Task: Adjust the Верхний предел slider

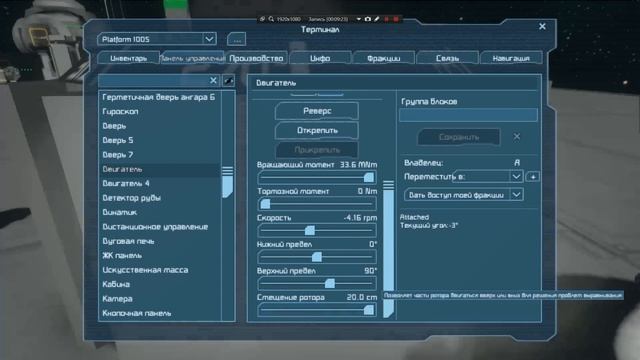Action: (317, 283)
